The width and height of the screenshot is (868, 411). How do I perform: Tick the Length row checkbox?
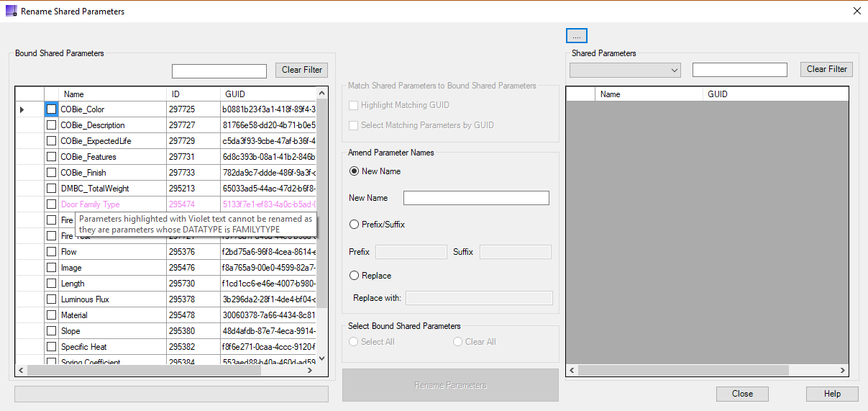coord(51,284)
